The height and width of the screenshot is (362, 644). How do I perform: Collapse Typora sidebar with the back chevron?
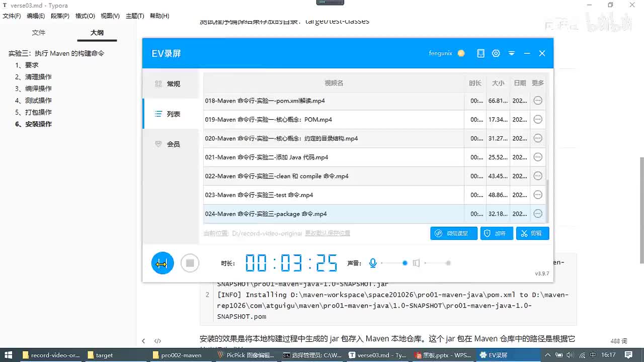pyautogui.click(x=143, y=341)
